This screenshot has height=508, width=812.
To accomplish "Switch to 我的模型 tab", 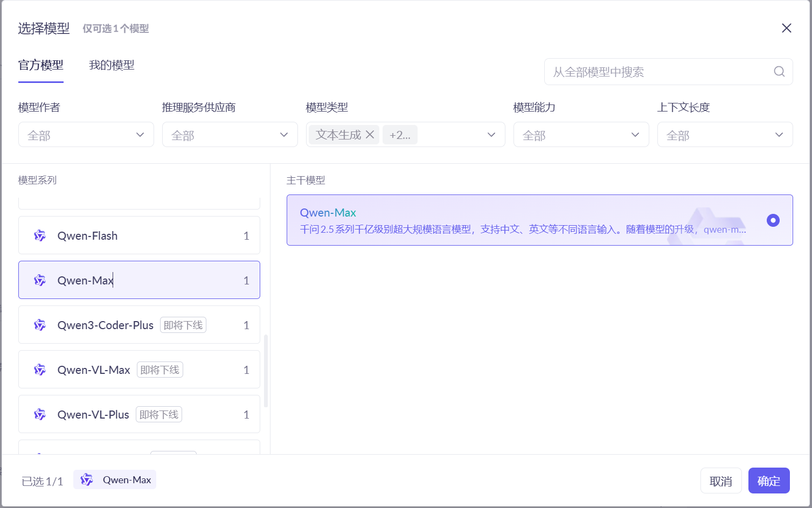I will click(x=112, y=65).
